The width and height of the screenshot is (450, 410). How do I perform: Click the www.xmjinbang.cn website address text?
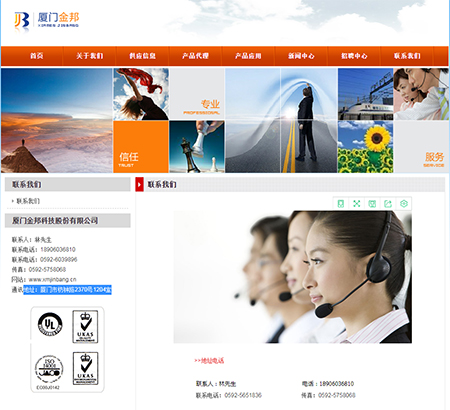click(x=52, y=279)
